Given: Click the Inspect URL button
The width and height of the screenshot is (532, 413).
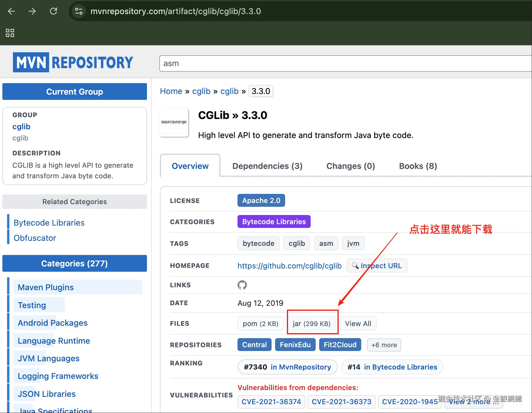Looking at the screenshot, I should click(x=377, y=266).
